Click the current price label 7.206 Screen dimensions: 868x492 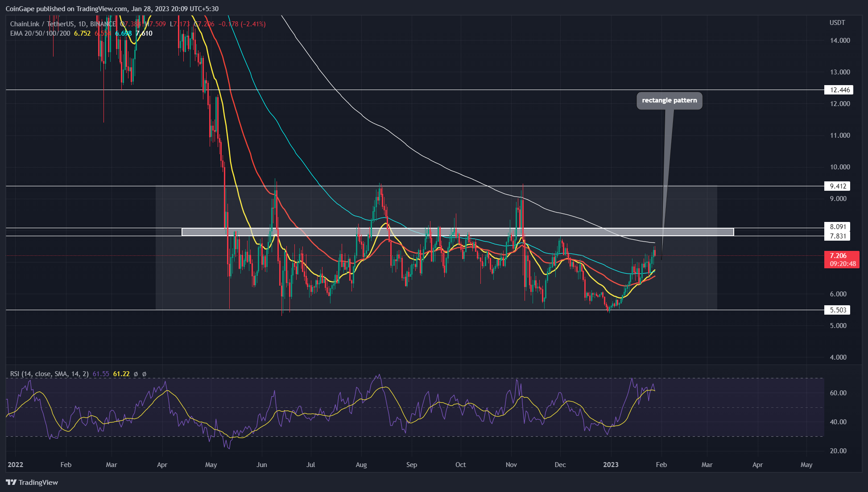click(838, 256)
